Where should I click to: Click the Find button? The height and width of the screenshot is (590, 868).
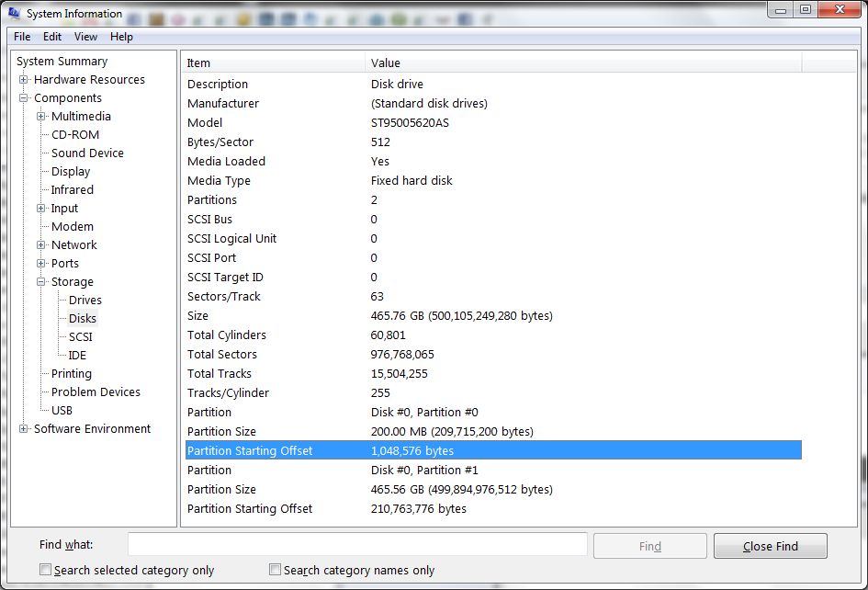pos(650,546)
